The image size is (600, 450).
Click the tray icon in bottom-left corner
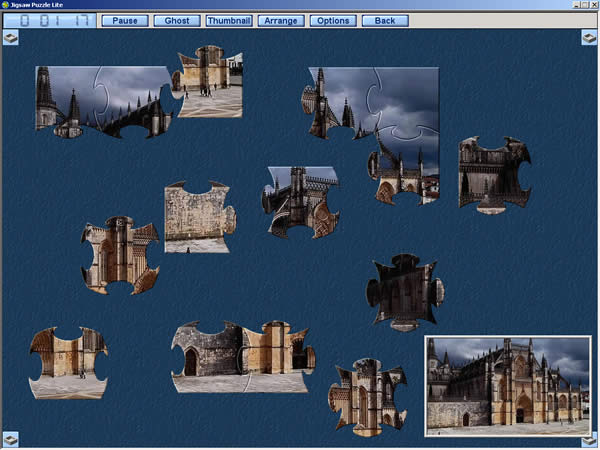[11, 439]
